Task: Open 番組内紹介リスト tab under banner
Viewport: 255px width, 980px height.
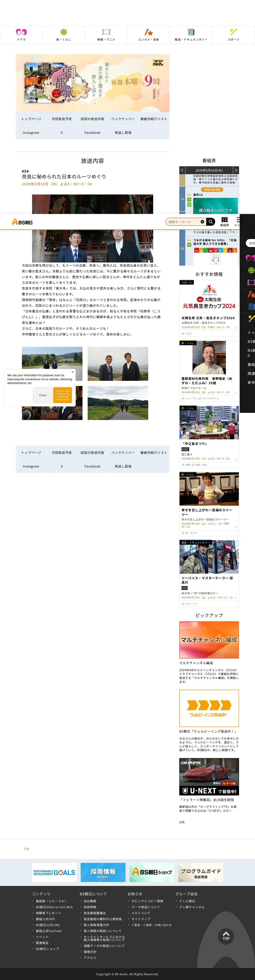Action: point(154,119)
